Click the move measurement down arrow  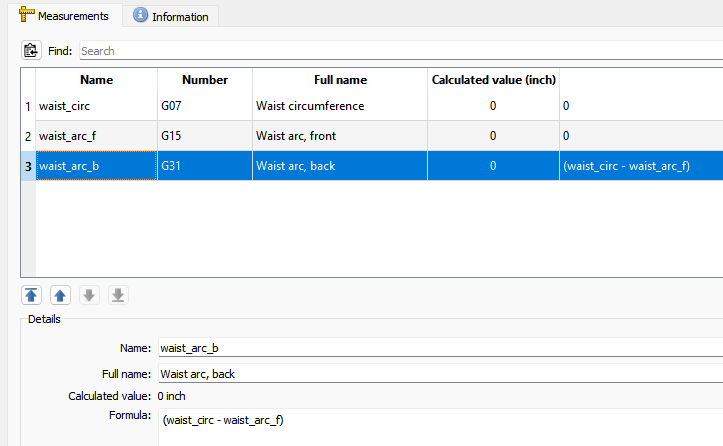(89, 295)
